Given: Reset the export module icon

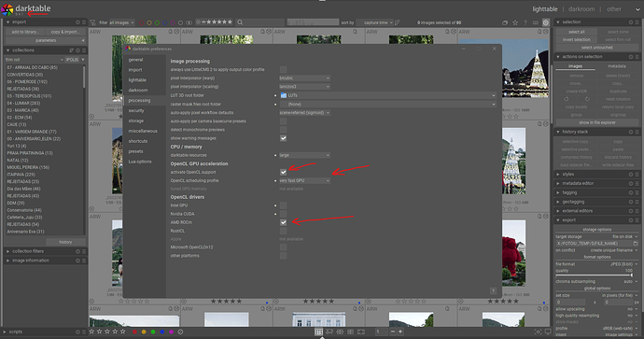Looking at the screenshot, I should [630, 220].
